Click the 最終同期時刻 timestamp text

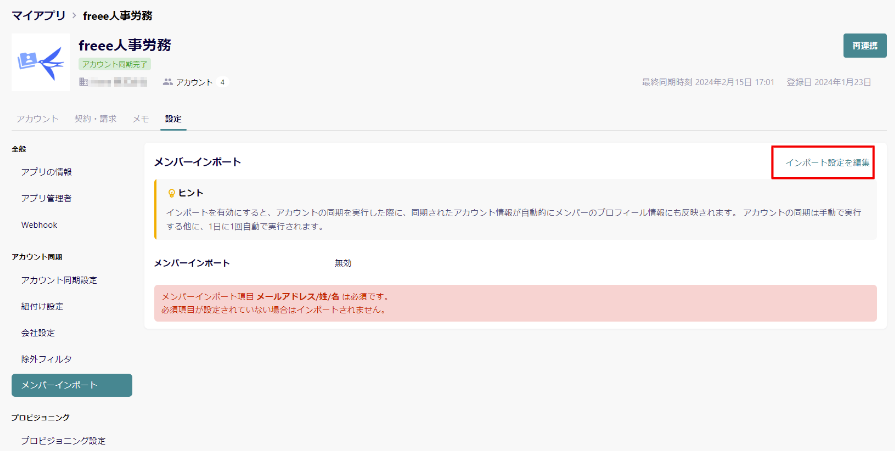(x=708, y=82)
